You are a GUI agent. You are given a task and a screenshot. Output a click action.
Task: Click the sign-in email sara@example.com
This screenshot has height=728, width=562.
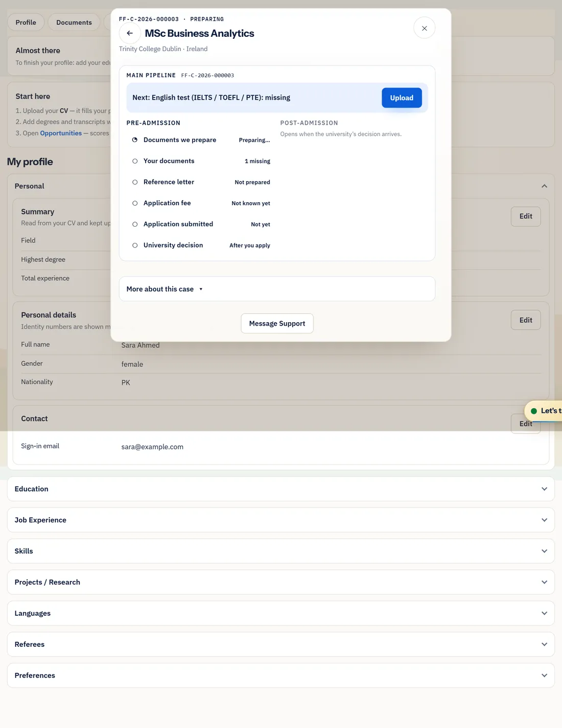(x=152, y=447)
